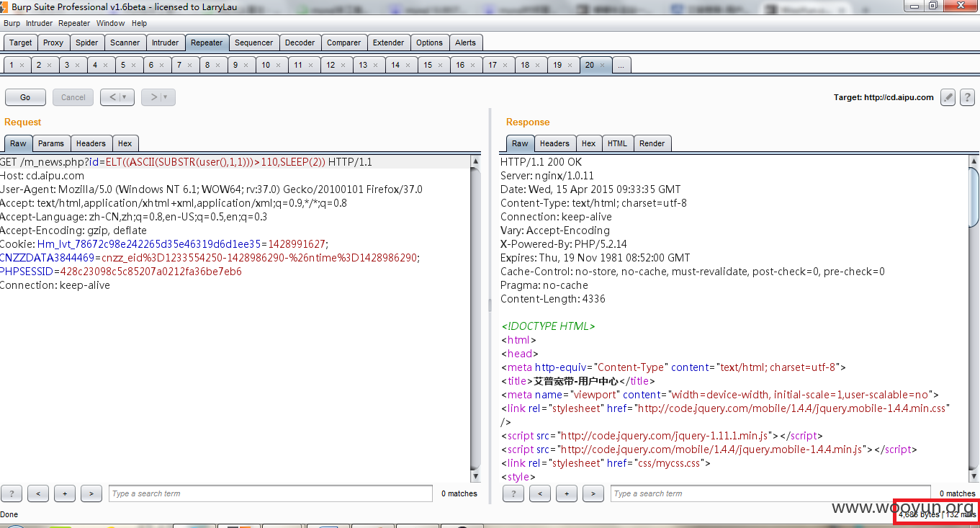Image resolution: width=980 pixels, height=528 pixels.
Task: Close Repeater request tab 20
Action: pyautogui.click(x=602, y=66)
